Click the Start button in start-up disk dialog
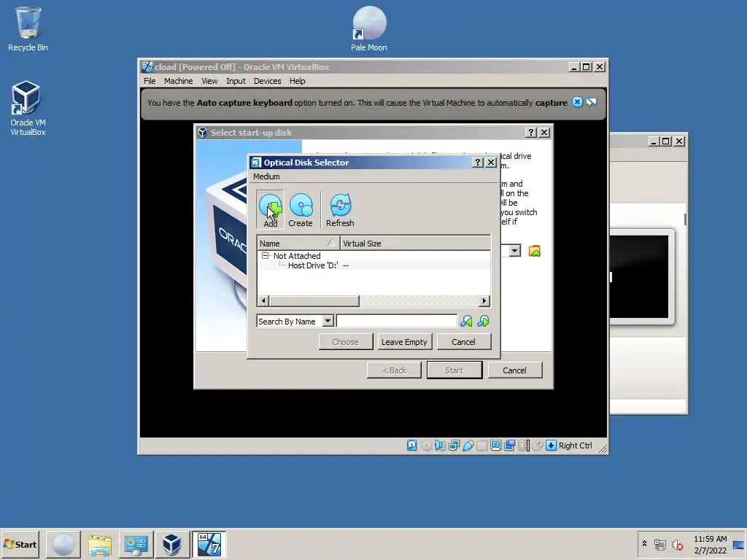This screenshot has height=560, width=747. tap(454, 370)
